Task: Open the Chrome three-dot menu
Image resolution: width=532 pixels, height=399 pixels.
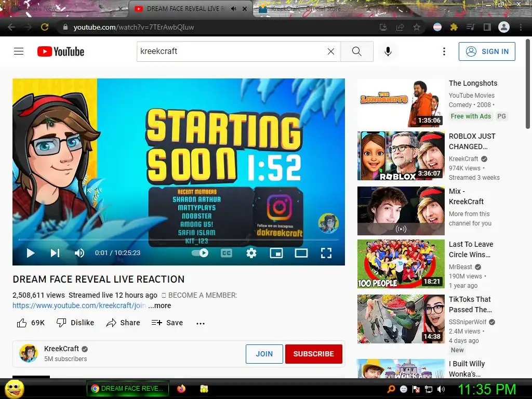Action: pyautogui.click(x=521, y=27)
